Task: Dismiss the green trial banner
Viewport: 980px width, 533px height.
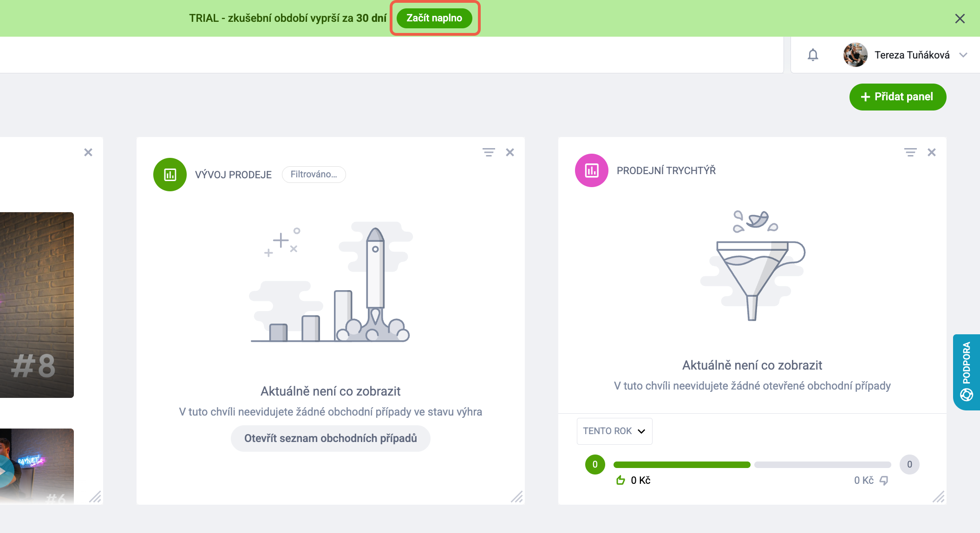Action: [x=960, y=19]
